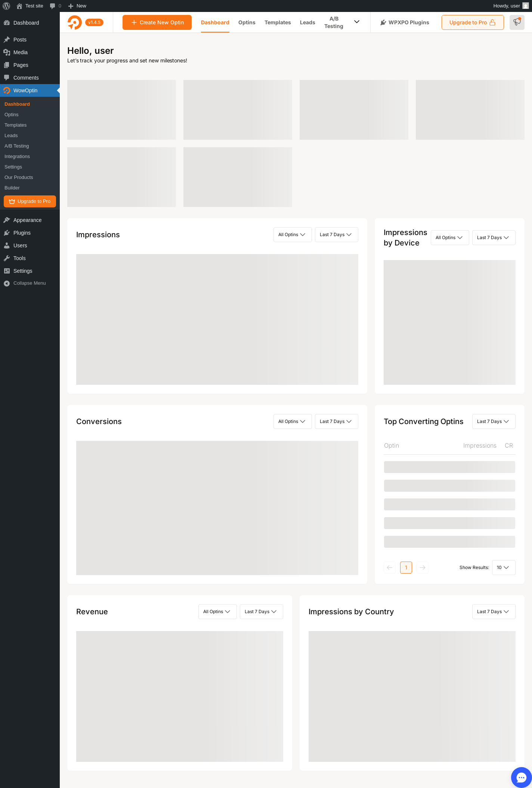Screen dimensions: 532x788
Task: Go to previous page arrow in Top Converting Optins
Action: click(390, 568)
